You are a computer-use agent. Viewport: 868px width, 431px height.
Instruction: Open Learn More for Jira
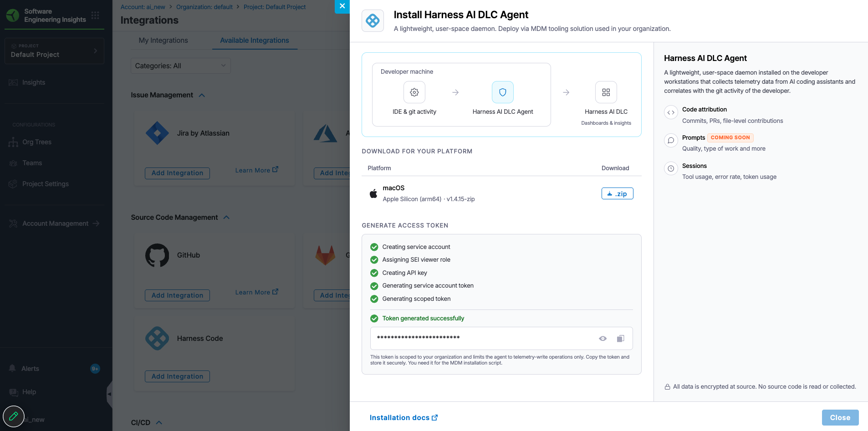256,170
